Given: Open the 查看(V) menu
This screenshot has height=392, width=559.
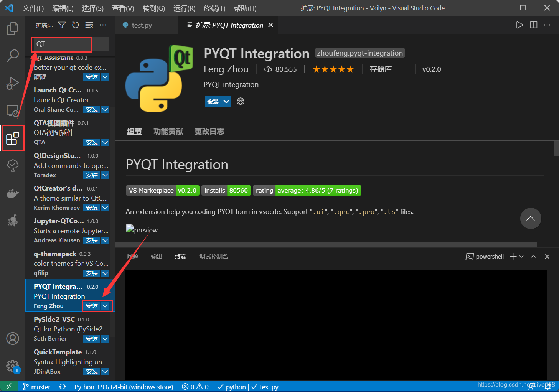Looking at the screenshot, I should 122,8.
